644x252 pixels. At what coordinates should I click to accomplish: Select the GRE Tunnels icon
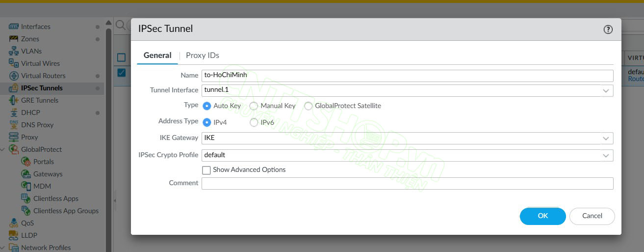(x=13, y=100)
